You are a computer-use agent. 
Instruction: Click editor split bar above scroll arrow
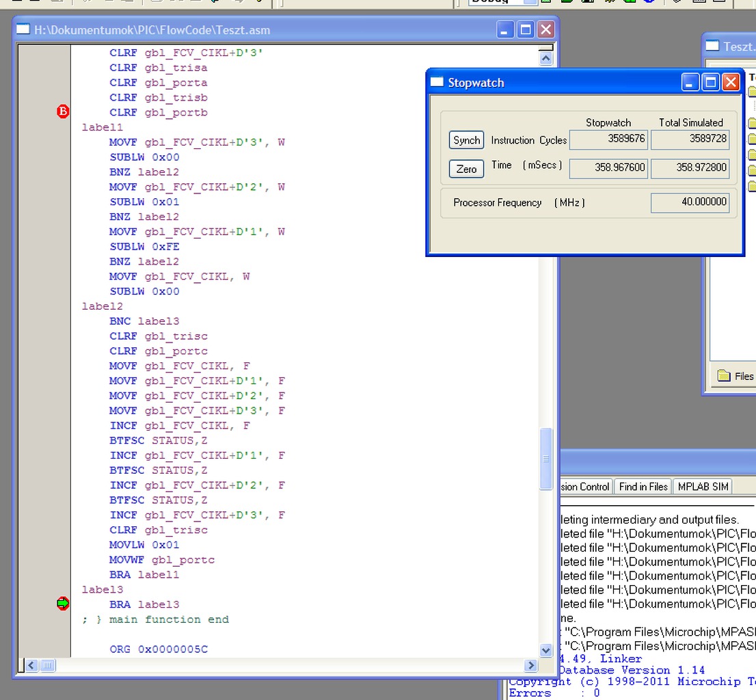coord(545,48)
